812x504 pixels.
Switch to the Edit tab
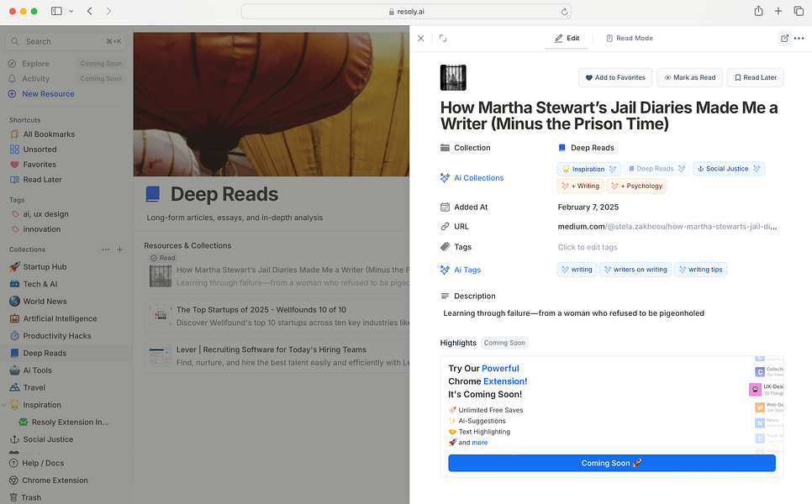click(567, 39)
